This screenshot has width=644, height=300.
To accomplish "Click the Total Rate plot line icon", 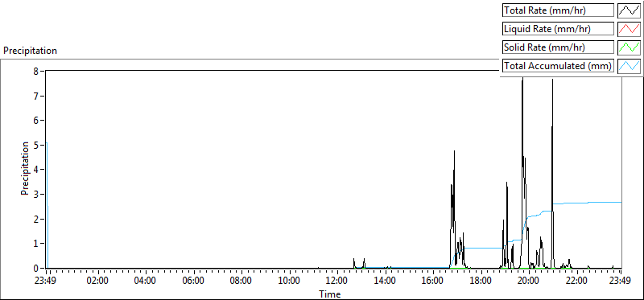I will click(629, 10).
